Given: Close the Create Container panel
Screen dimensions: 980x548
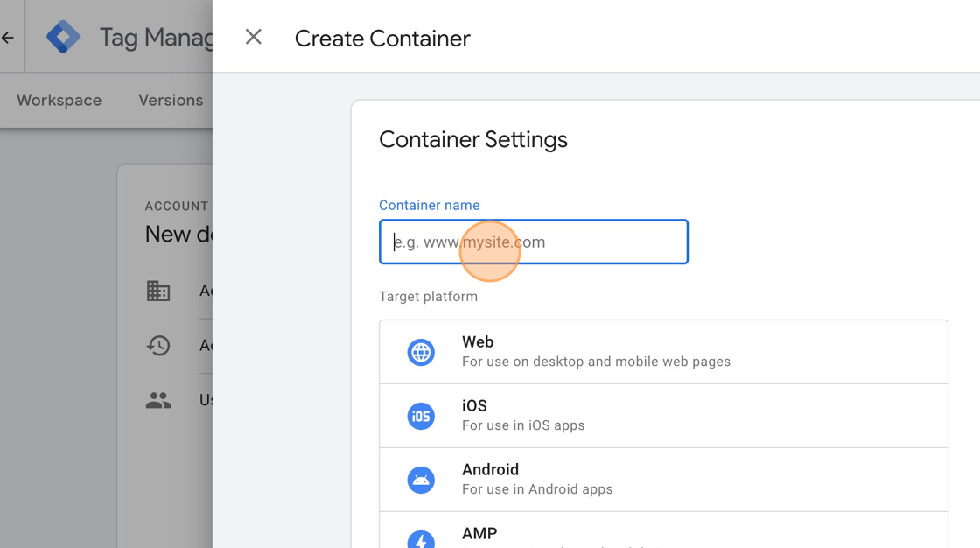Looking at the screenshot, I should click(x=253, y=37).
